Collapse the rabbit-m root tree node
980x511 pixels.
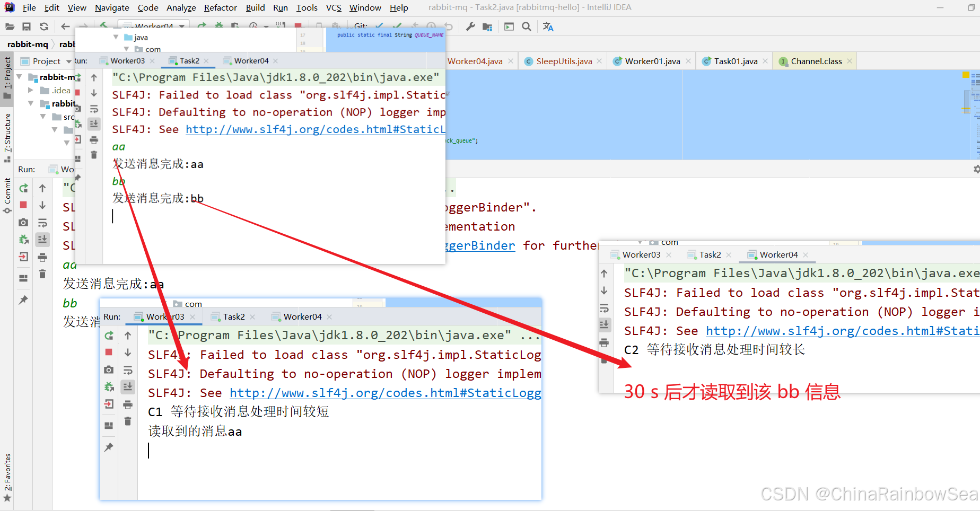coord(20,77)
